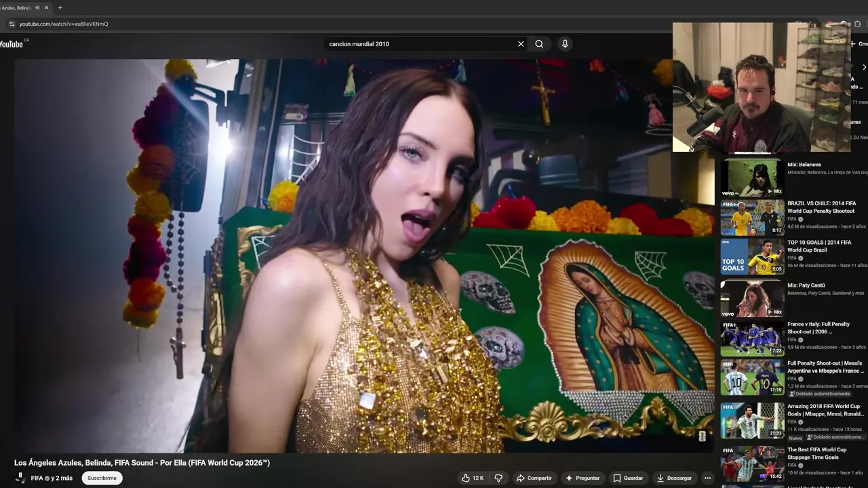Viewport: 868px width, 488px height.
Task: Open the FIFA channel avatar
Action: click(x=20, y=478)
